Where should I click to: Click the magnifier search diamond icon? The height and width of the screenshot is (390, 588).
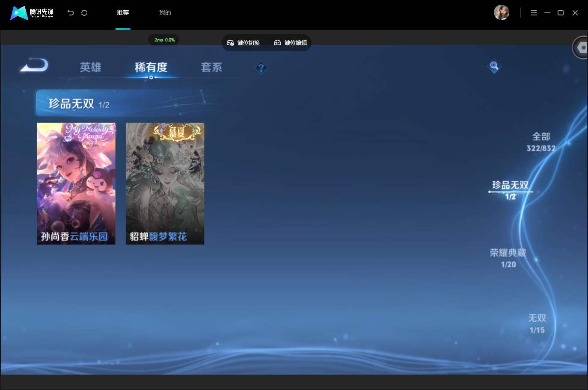pos(494,66)
